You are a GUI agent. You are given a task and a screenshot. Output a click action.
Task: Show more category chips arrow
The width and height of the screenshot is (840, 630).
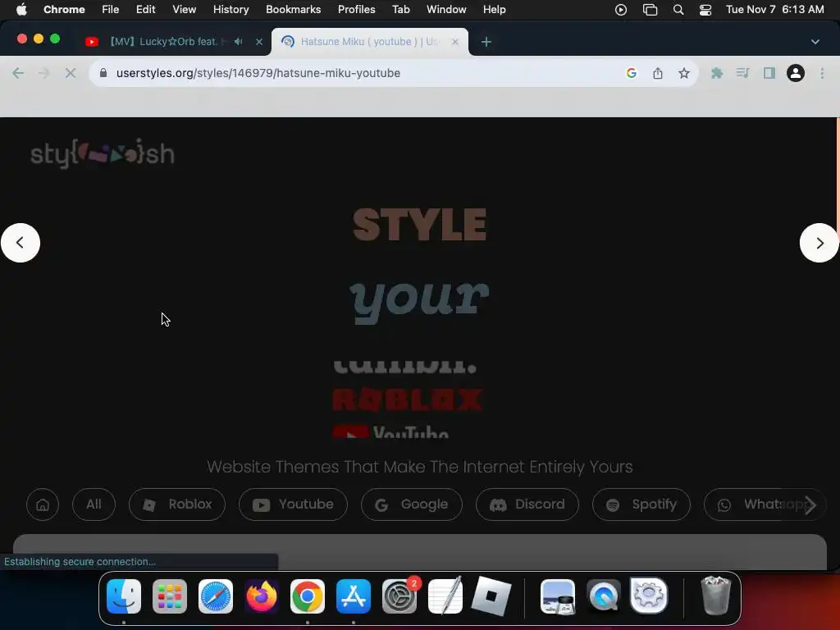click(810, 504)
